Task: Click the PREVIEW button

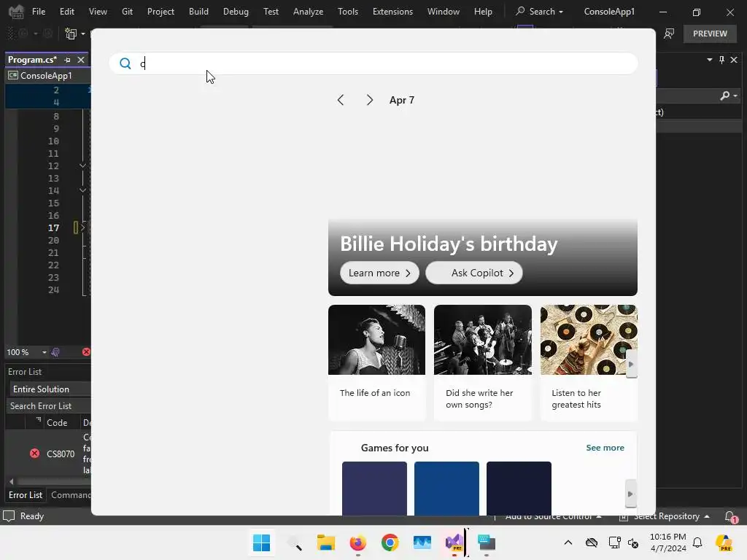Action: coord(710,34)
